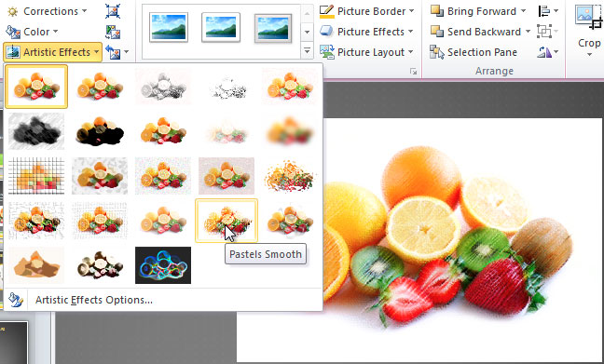This screenshot has height=364, width=604.
Task: Apply the Glass scattered effect
Action: point(290,176)
